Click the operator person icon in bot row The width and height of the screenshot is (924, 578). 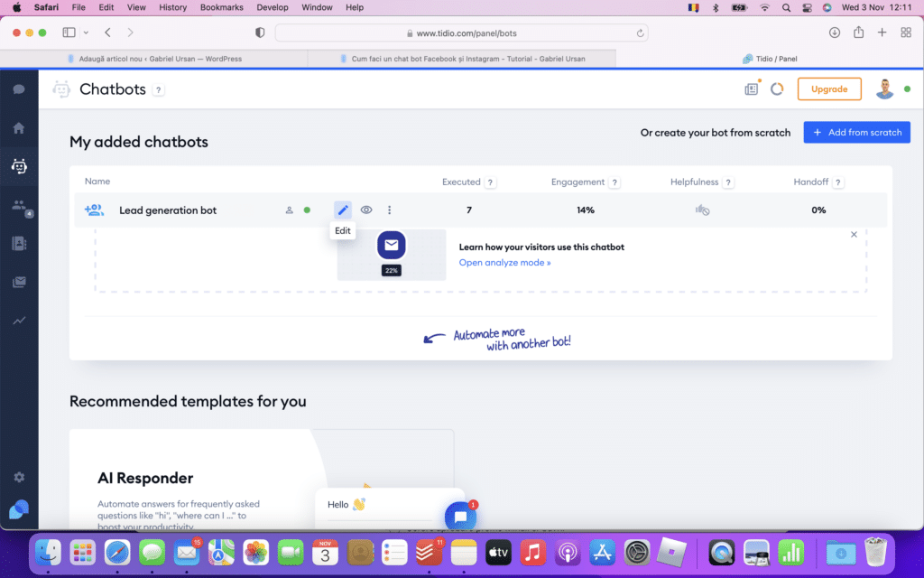click(x=290, y=210)
